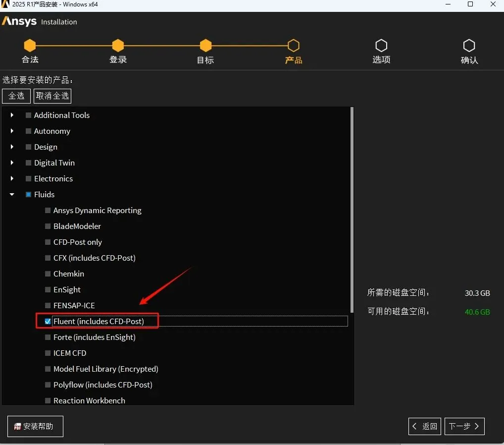
Task: Check the CFX (includes CFD-Post) checkbox
Action: click(x=48, y=258)
